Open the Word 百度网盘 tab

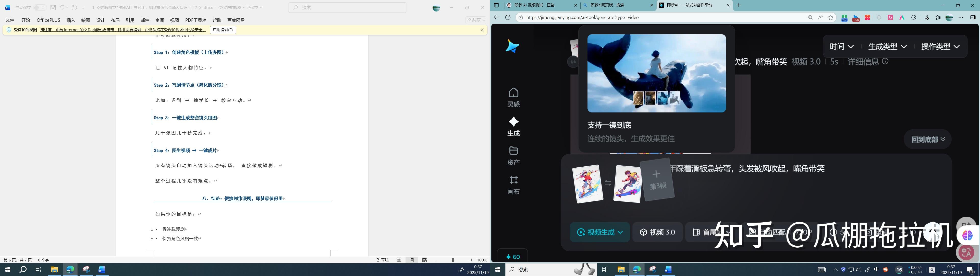(x=236, y=20)
